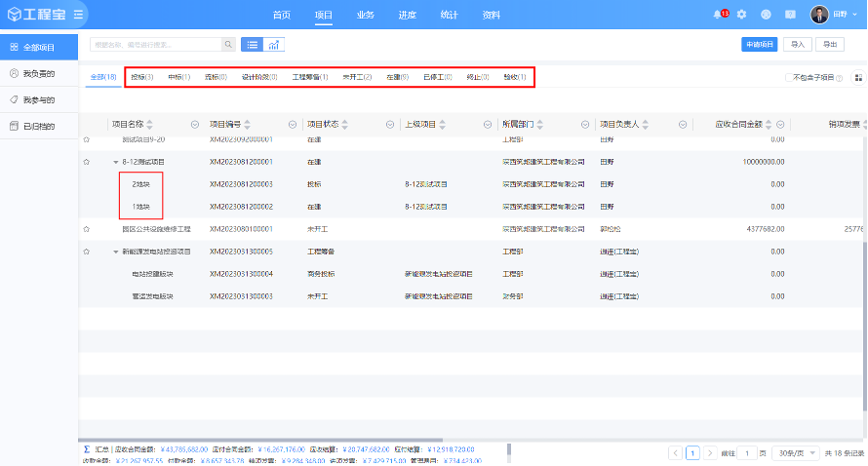Select the 全部(18) tab
The image size is (868, 466).
(103, 77)
